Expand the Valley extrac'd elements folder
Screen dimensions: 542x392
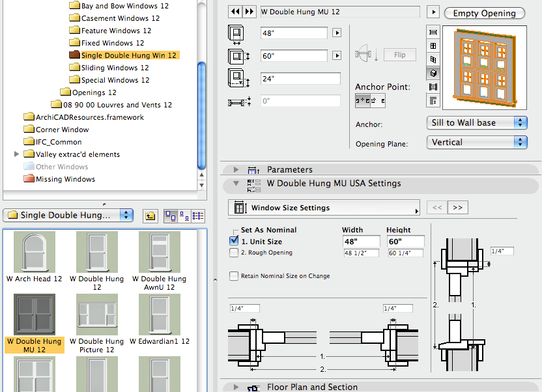(17, 154)
